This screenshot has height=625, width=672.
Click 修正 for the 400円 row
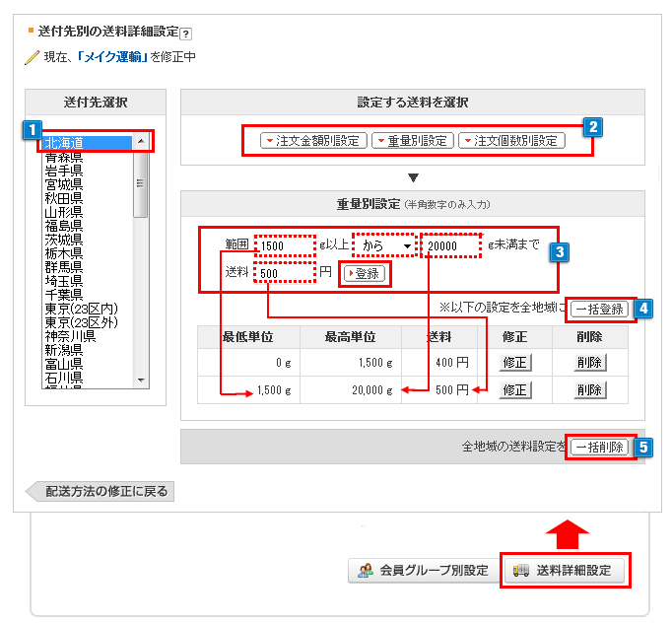coord(516,362)
